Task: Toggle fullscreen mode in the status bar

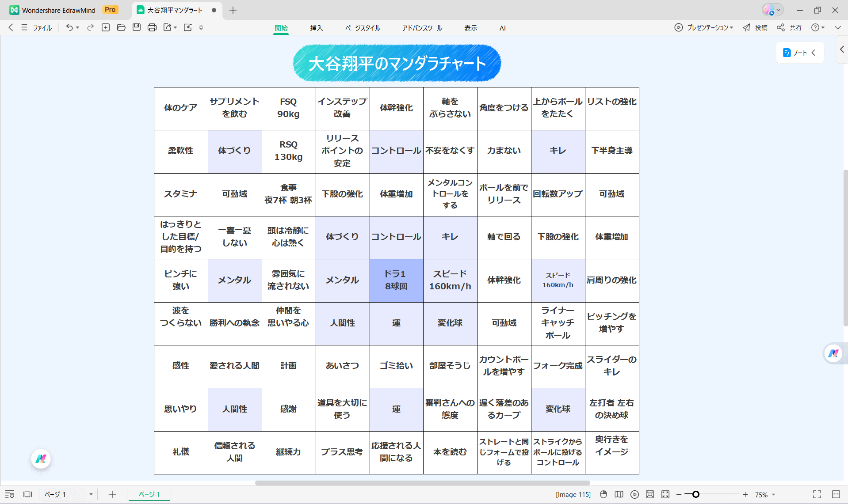Action: [x=817, y=494]
